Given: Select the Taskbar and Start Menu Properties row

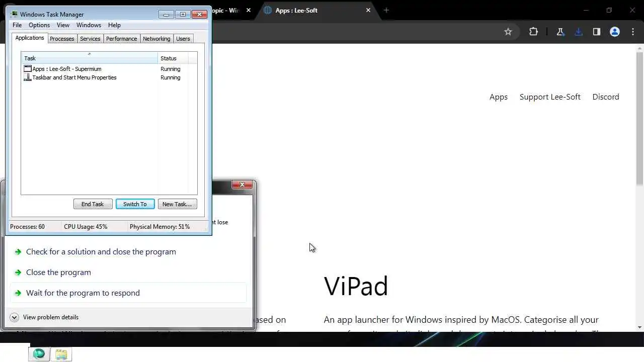Looking at the screenshot, I should 106,77.
